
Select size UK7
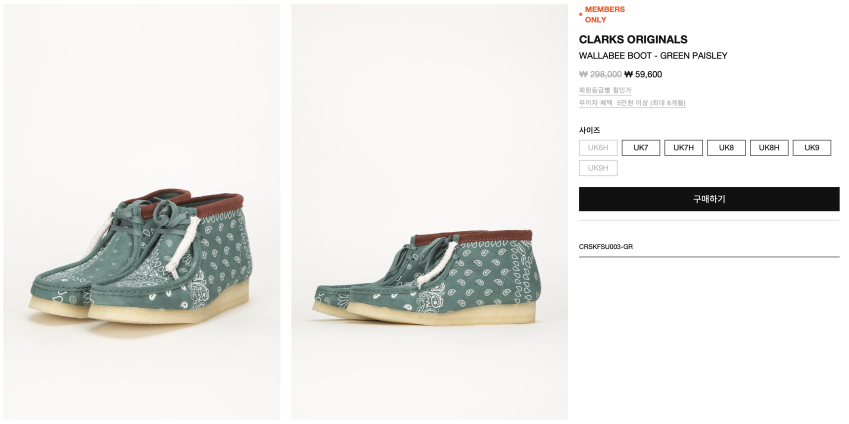click(x=641, y=148)
